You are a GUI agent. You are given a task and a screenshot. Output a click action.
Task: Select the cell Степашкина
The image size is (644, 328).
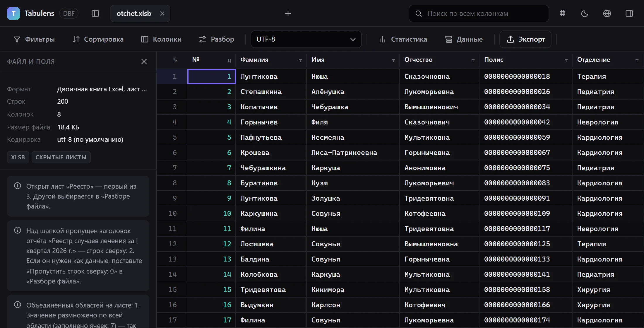click(x=271, y=92)
